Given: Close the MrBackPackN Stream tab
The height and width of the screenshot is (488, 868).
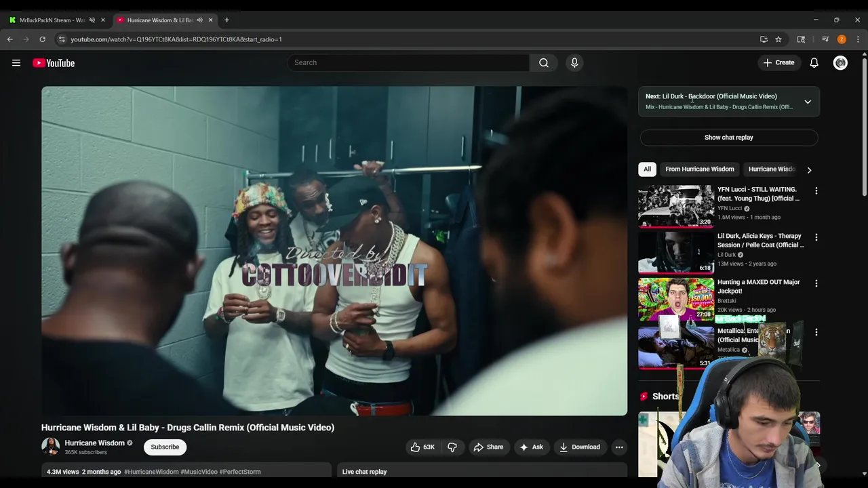Looking at the screenshot, I should (103, 20).
